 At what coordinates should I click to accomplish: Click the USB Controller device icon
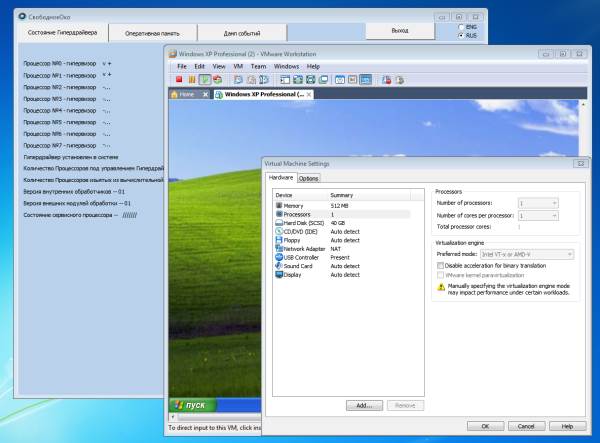pyautogui.click(x=279, y=257)
